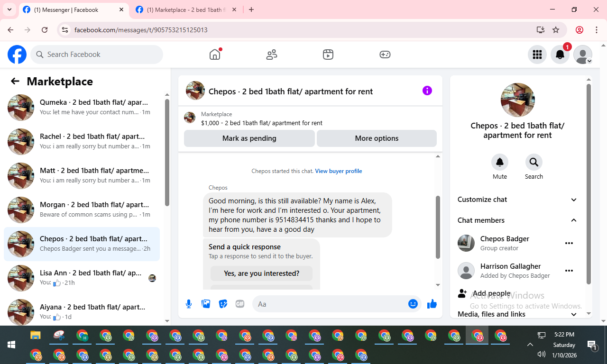Expand Media, files and links section
The height and width of the screenshot is (364, 607).
[517, 314]
